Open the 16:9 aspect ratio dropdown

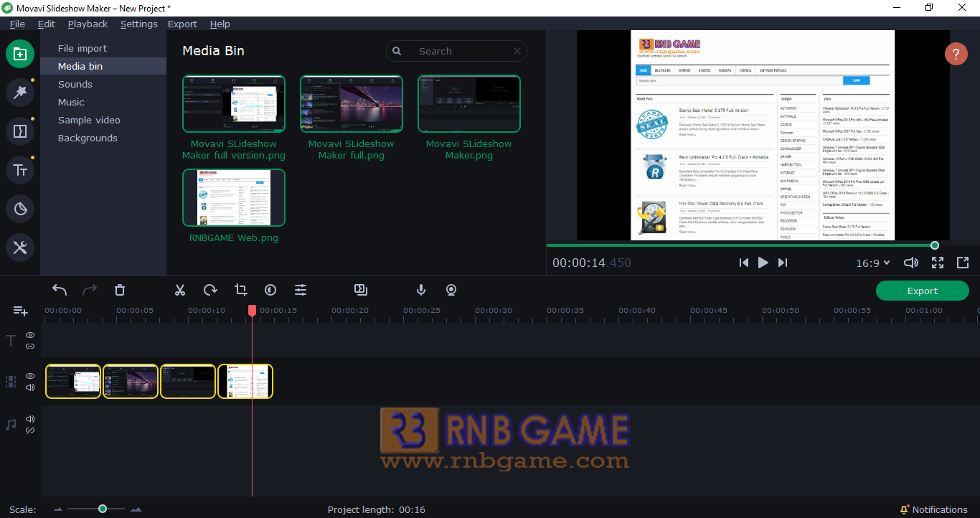(873, 263)
